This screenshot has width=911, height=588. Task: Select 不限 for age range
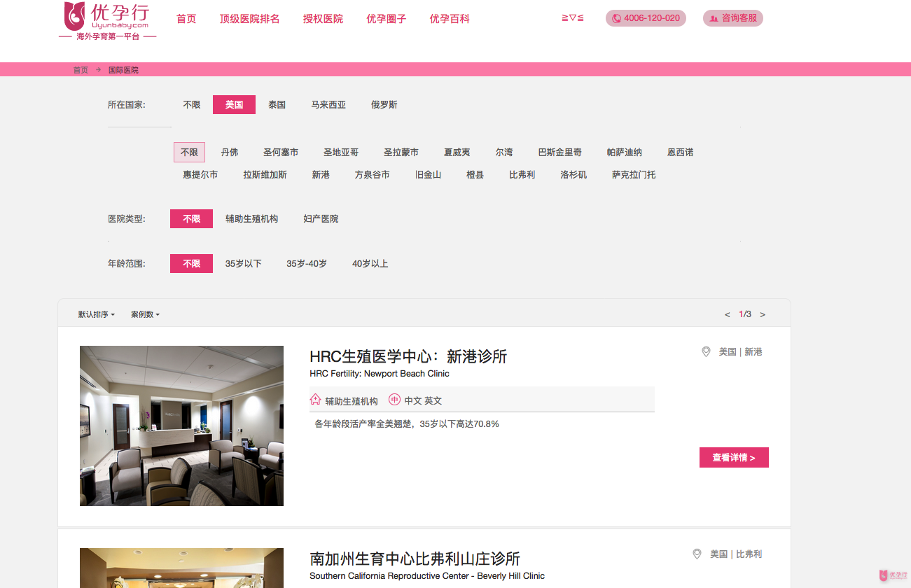coord(191,264)
